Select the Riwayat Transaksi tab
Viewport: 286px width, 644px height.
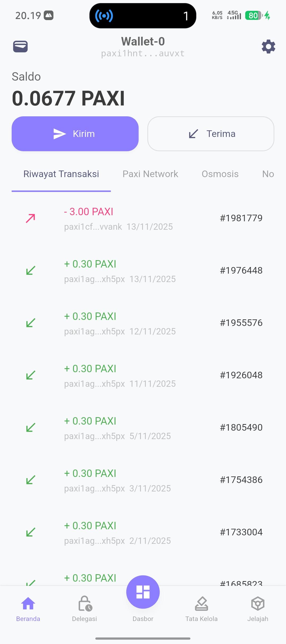click(61, 174)
